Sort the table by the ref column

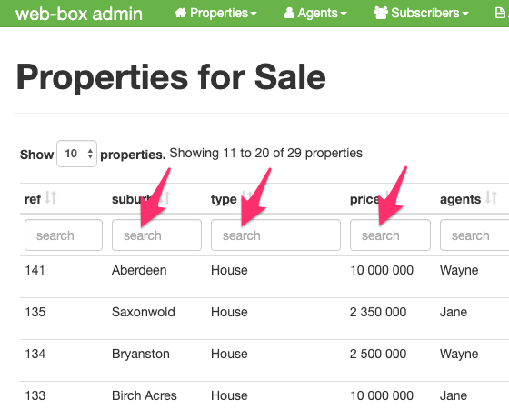coord(51,197)
